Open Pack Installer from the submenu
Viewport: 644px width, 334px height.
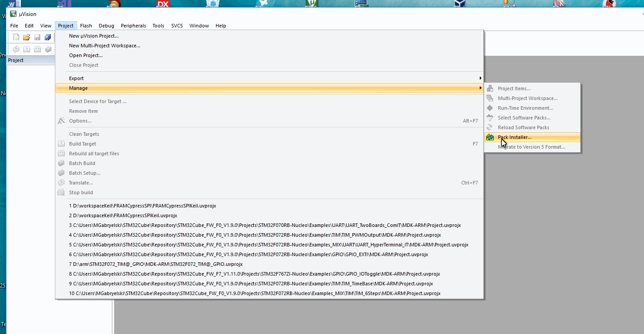click(x=532, y=137)
